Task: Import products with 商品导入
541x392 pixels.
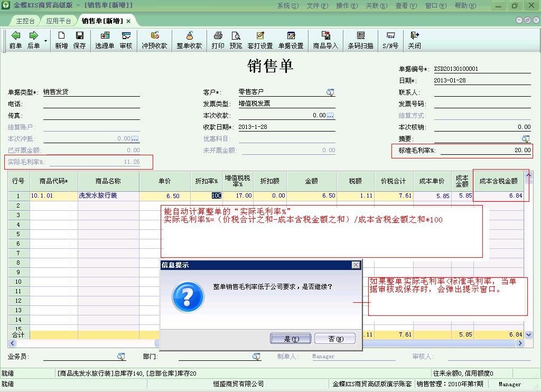Action: pyautogui.click(x=325, y=40)
